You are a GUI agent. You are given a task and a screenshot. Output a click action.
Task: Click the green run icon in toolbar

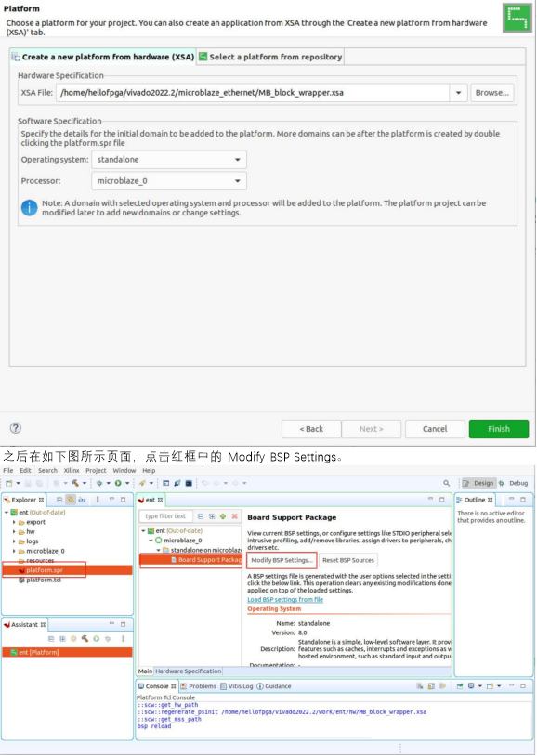[118, 483]
